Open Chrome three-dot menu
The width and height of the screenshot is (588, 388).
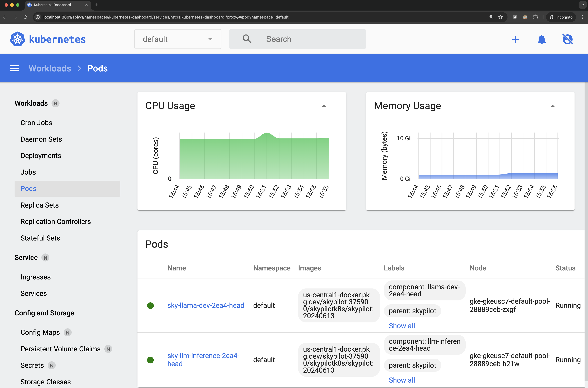582,17
